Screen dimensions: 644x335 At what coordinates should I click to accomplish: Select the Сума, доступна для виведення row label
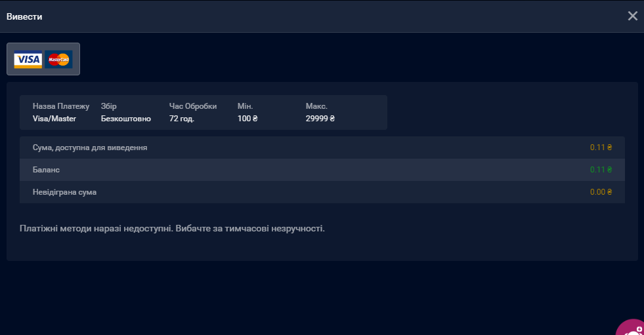90,148
